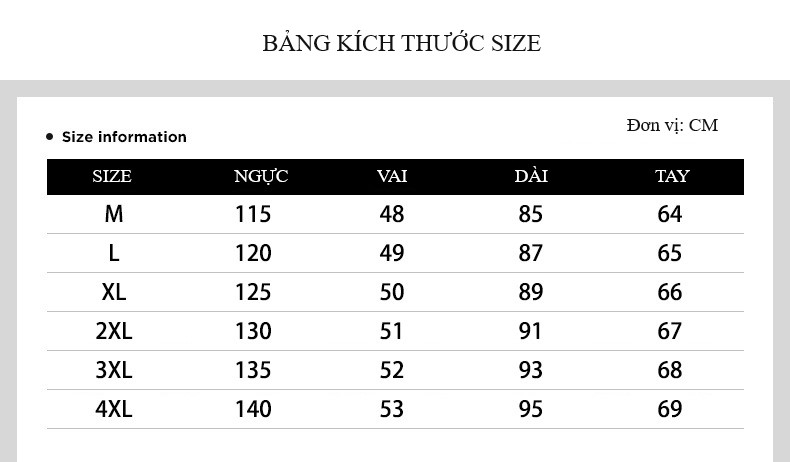The height and width of the screenshot is (462, 790).
Task: Click chest value 115 for size M
Action: pyautogui.click(x=253, y=214)
